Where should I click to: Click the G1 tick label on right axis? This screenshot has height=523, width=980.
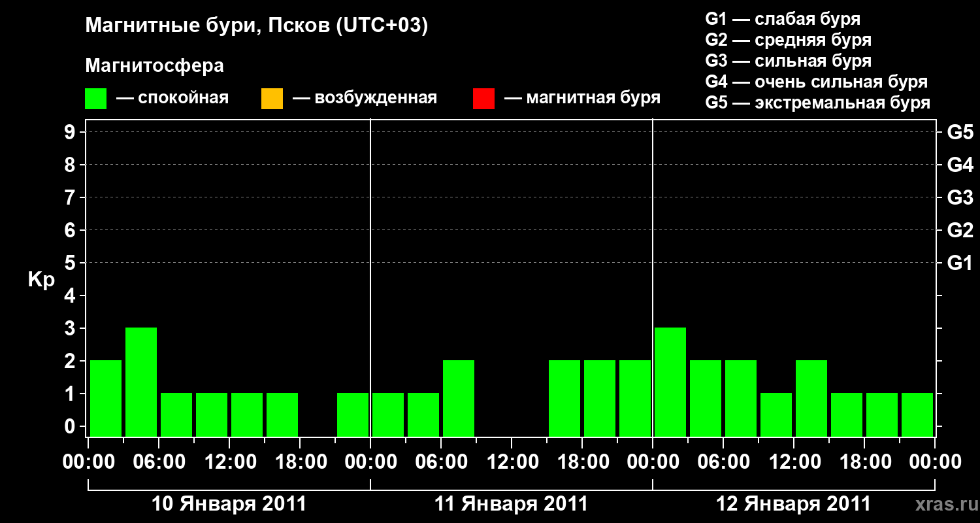(960, 263)
